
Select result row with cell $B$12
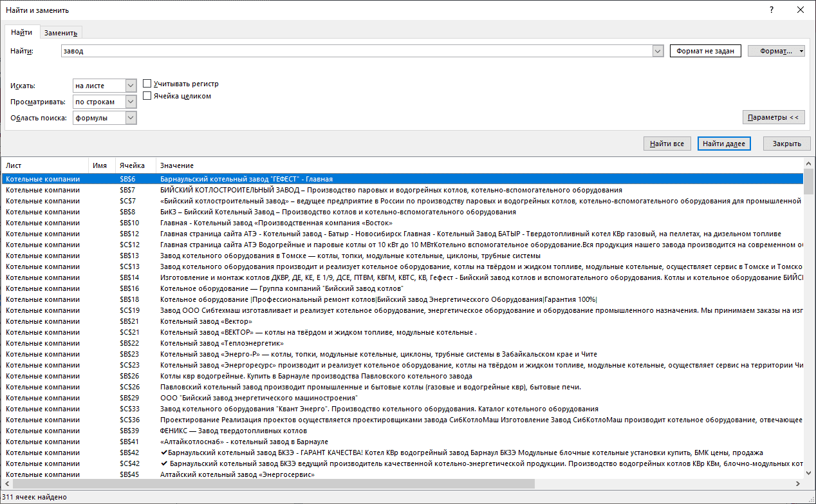(402, 234)
